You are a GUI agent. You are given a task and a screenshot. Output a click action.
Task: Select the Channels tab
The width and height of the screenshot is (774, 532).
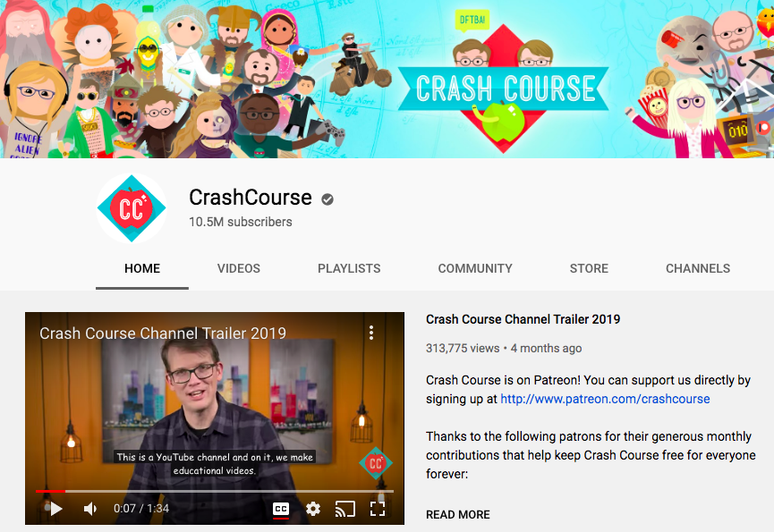click(697, 268)
